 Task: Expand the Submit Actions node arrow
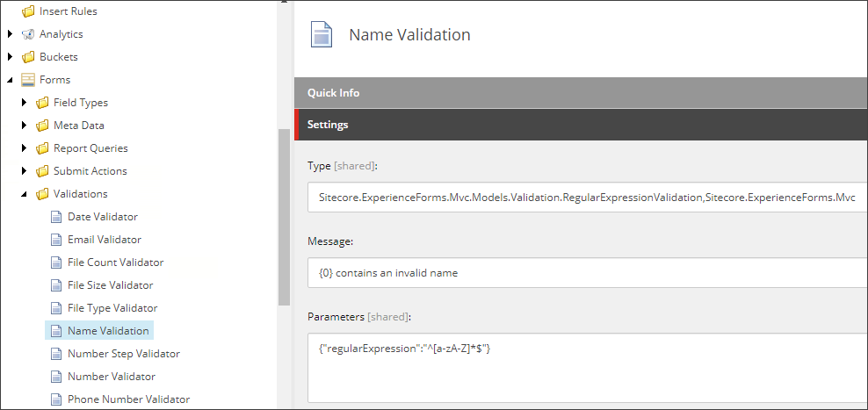click(24, 171)
